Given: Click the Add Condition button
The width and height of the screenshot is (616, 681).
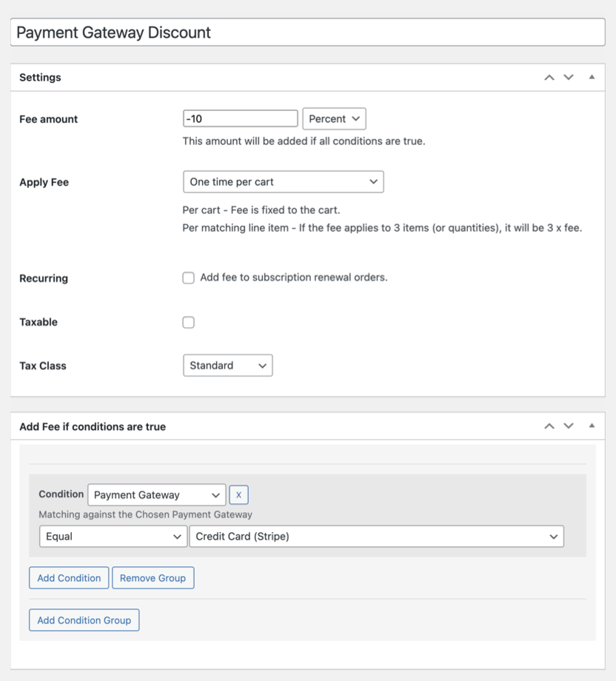Looking at the screenshot, I should [69, 578].
